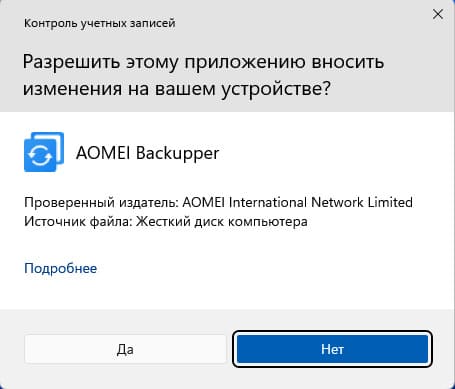Click the word устройстве? in the heading
This screenshot has width=455, height=389.
coord(276,89)
